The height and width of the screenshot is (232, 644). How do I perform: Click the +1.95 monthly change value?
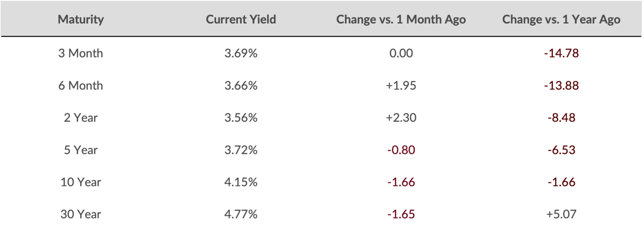coord(401,85)
